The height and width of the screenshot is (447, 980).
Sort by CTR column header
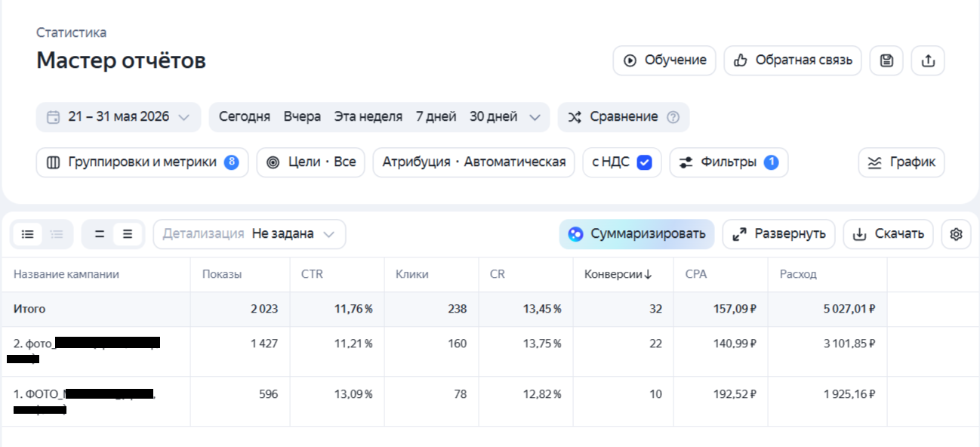[x=312, y=275]
